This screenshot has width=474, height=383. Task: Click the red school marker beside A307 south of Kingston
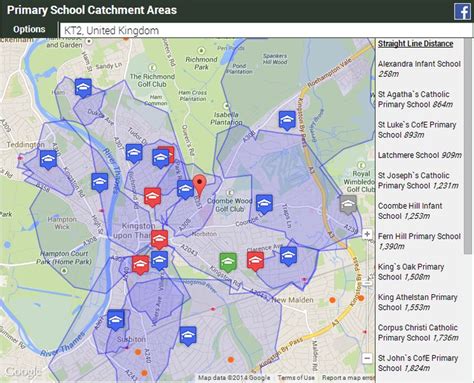point(140,265)
